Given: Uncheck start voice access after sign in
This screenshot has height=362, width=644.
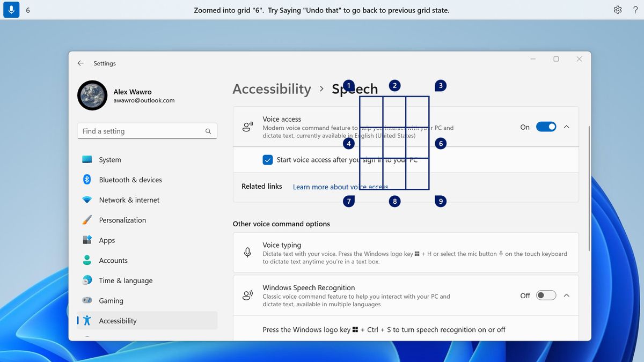Looking at the screenshot, I should 267,159.
